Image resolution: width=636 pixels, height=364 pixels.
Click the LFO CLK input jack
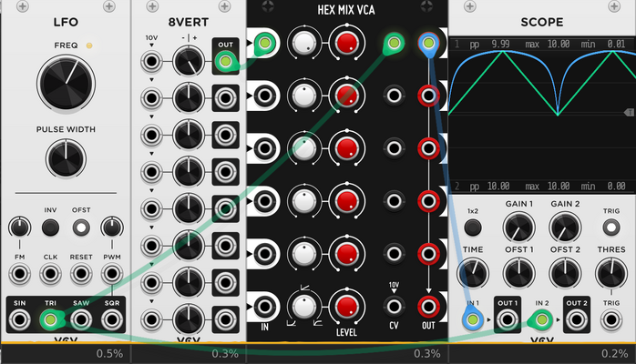tap(50, 274)
